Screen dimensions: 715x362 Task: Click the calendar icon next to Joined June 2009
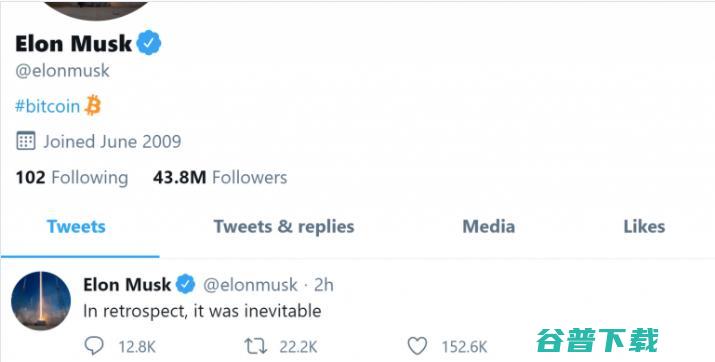[26, 141]
